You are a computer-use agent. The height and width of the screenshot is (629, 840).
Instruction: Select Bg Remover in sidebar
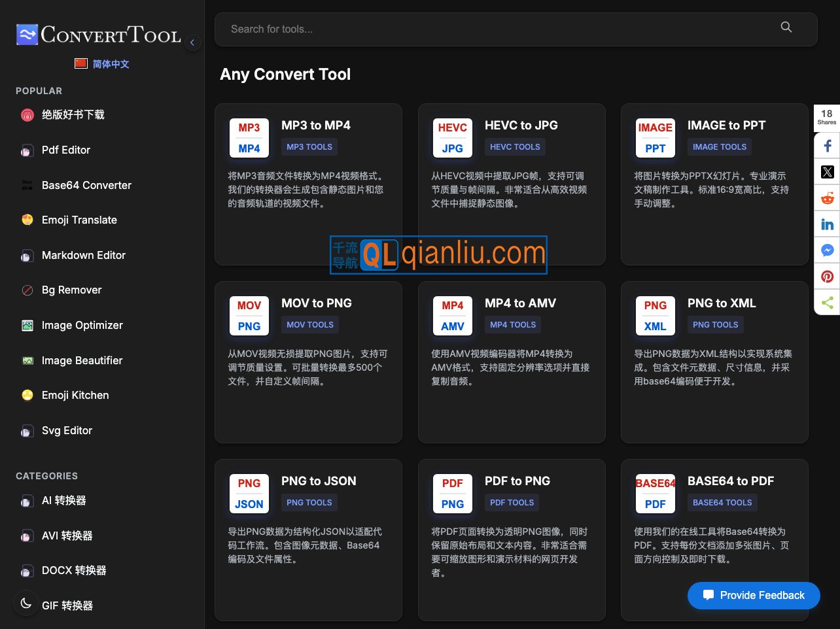click(x=71, y=290)
